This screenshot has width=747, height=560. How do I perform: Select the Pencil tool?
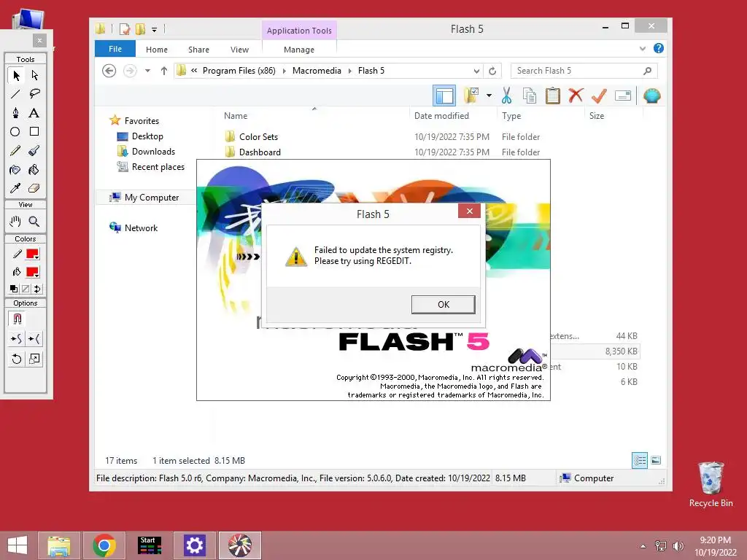[x=16, y=150]
